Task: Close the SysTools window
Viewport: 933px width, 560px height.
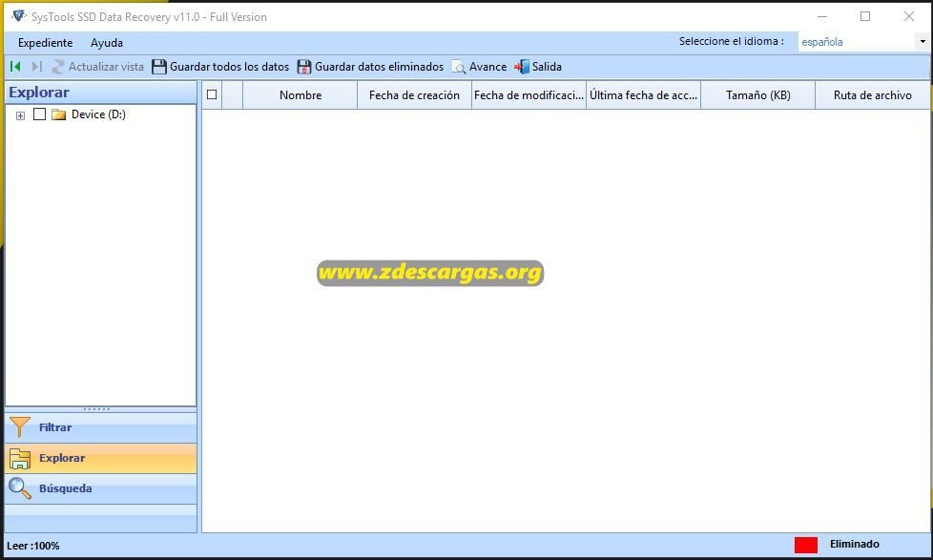Action: (908, 16)
